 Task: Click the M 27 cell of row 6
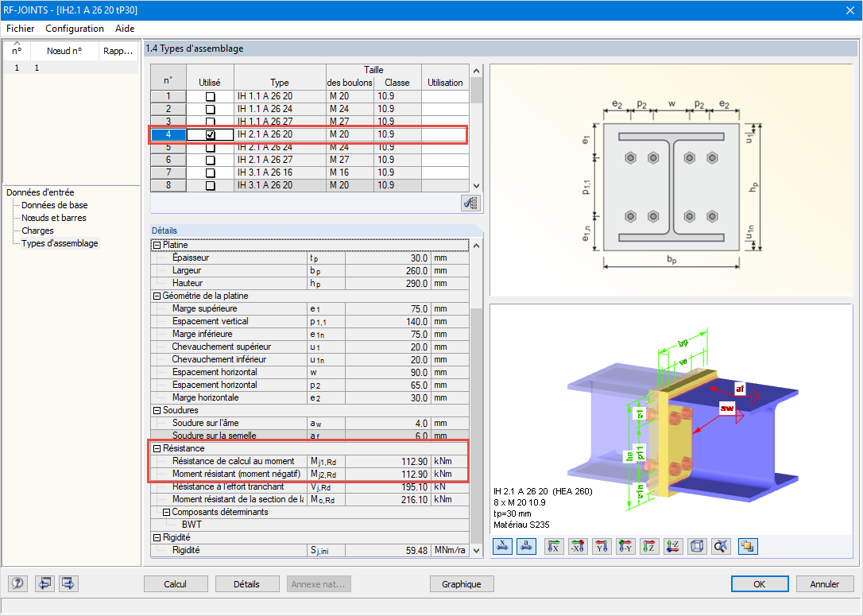click(350, 161)
